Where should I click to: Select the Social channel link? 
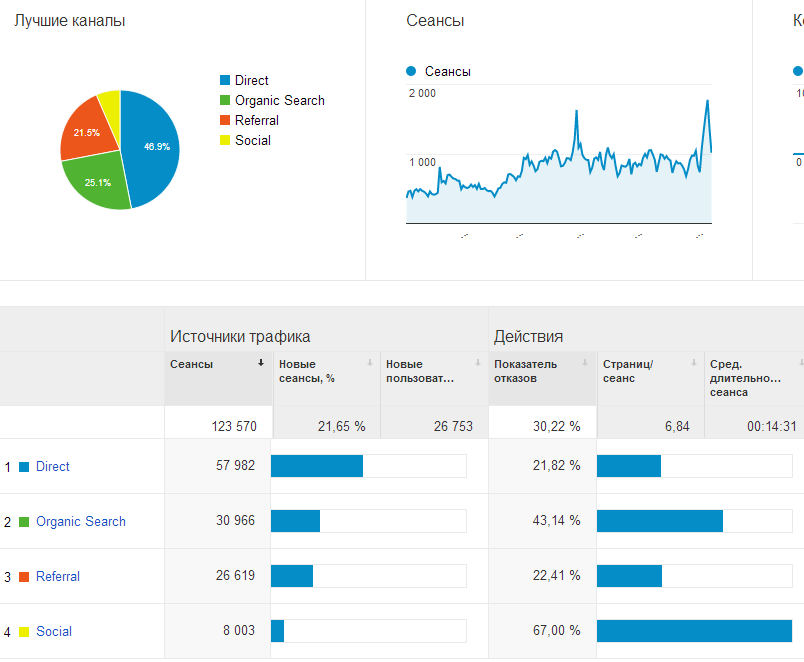tap(53, 632)
